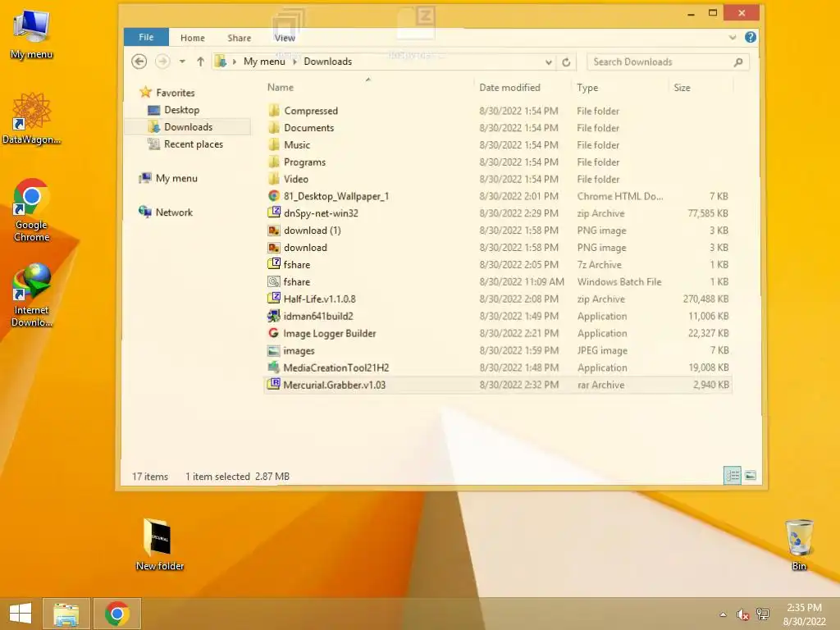
Task: Open the Explorer Help icon
Action: (x=751, y=37)
